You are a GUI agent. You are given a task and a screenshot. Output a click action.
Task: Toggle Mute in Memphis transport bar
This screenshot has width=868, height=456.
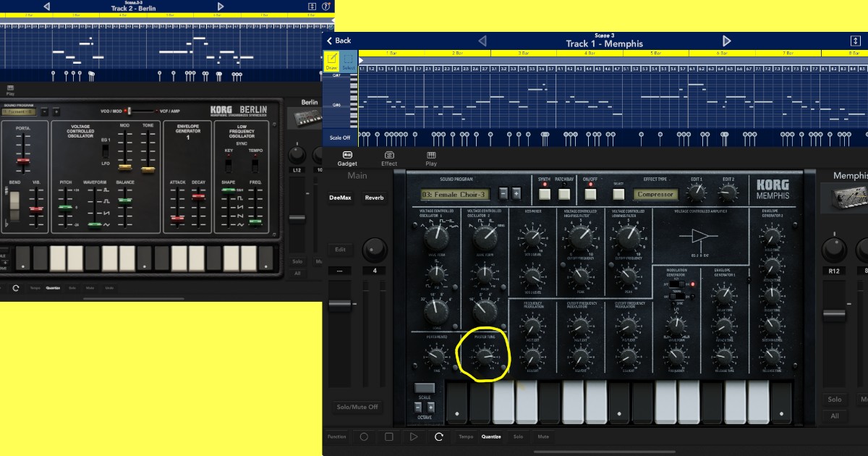(x=543, y=436)
